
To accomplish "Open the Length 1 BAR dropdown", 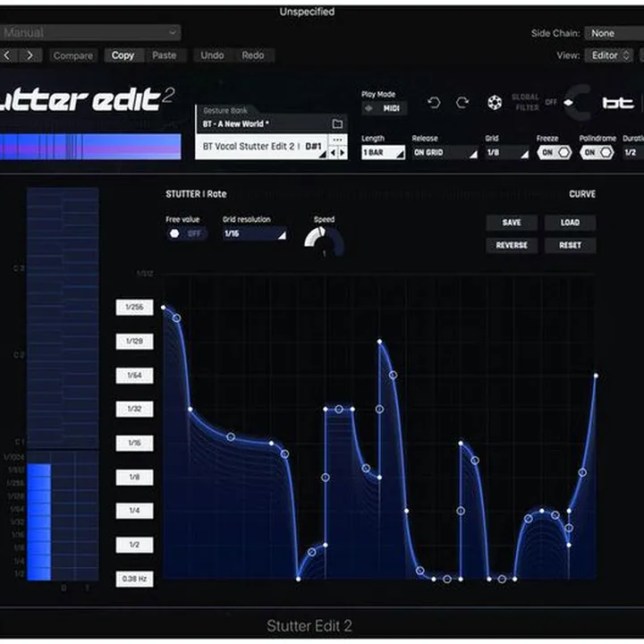I will 383,153.
